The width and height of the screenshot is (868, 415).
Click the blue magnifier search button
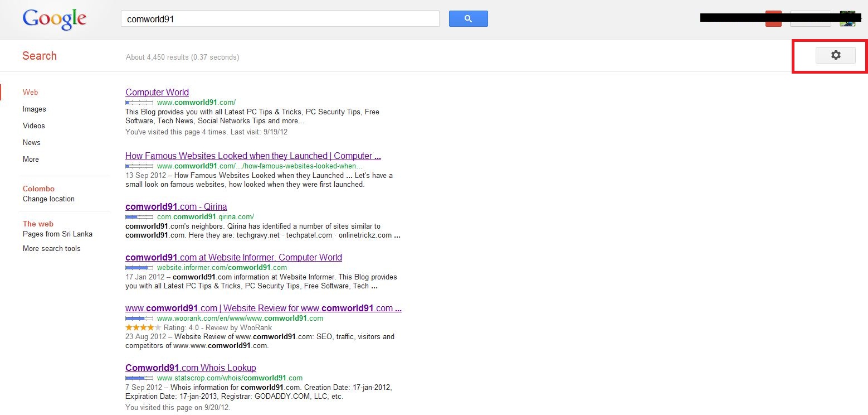click(x=468, y=18)
